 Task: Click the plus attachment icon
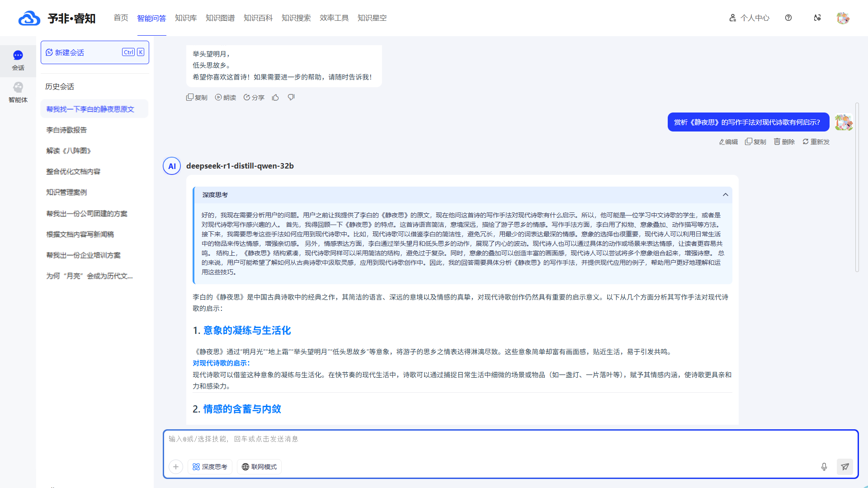point(176,467)
